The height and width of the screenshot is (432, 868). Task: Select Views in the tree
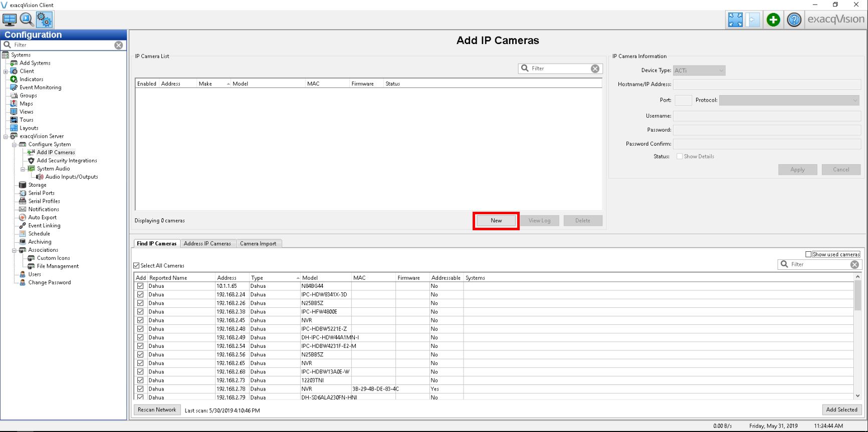26,112
